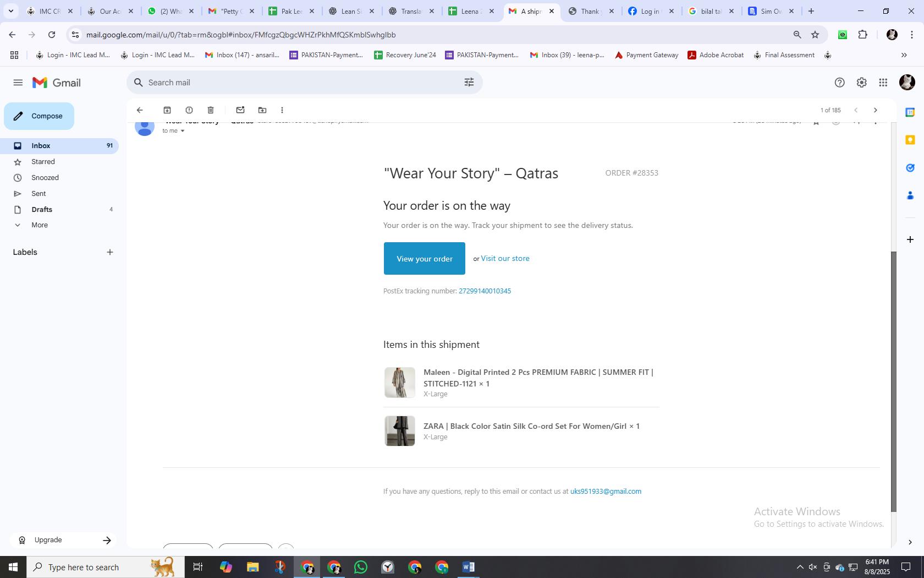Open File Explorer from the taskbar
The width and height of the screenshot is (924, 578).
tap(252, 567)
